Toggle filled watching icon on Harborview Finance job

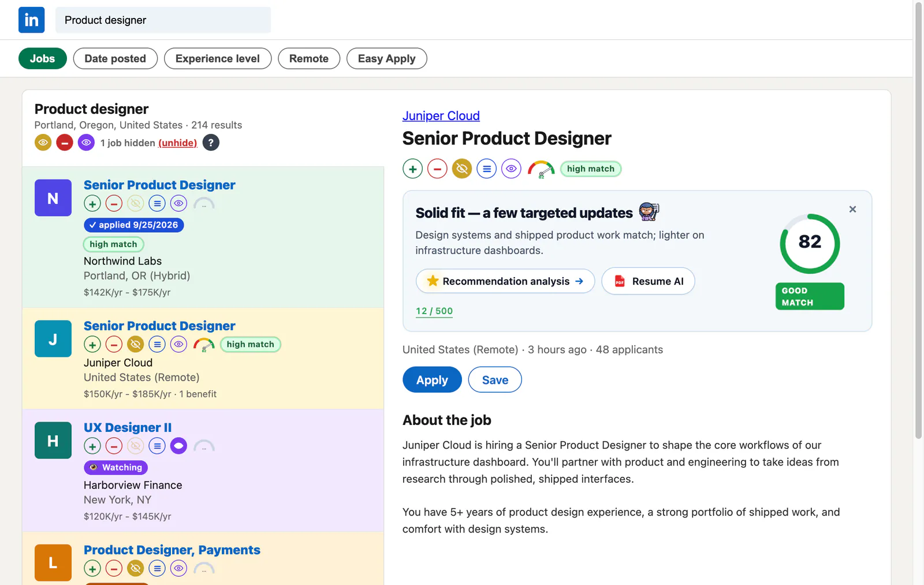(x=179, y=446)
